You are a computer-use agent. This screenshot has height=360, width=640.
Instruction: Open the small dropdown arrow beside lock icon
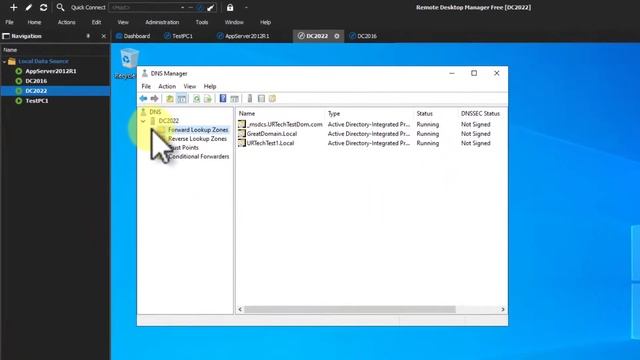[246, 7]
